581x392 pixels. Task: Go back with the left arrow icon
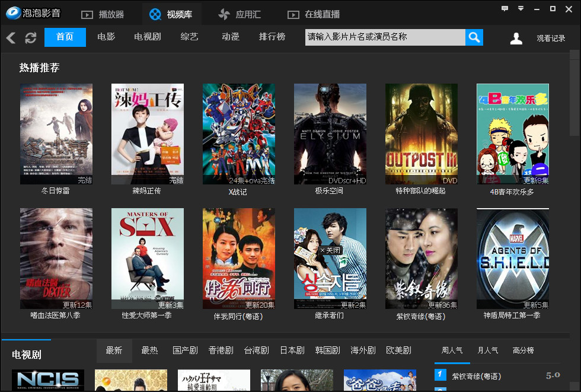(x=11, y=37)
